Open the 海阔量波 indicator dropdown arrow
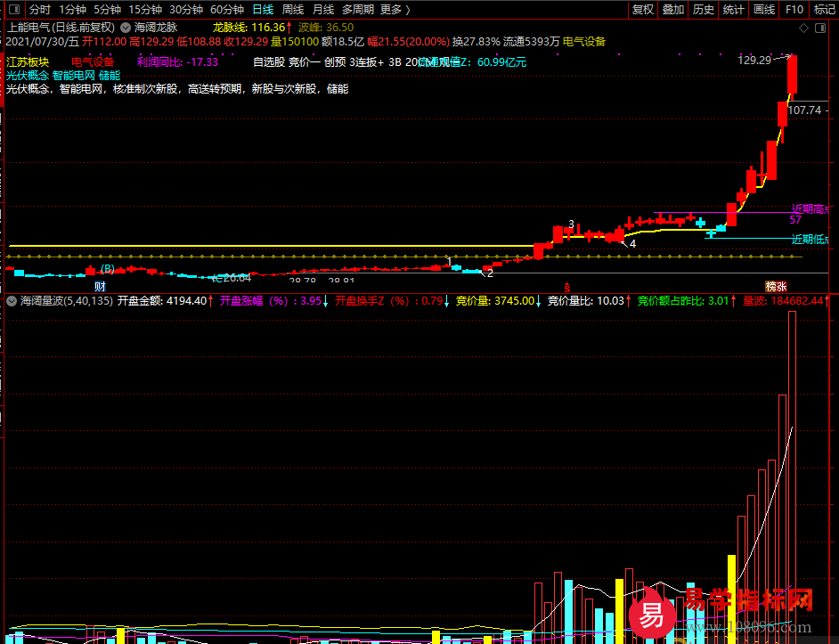The width and height of the screenshot is (839, 644). click(x=12, y=301)
